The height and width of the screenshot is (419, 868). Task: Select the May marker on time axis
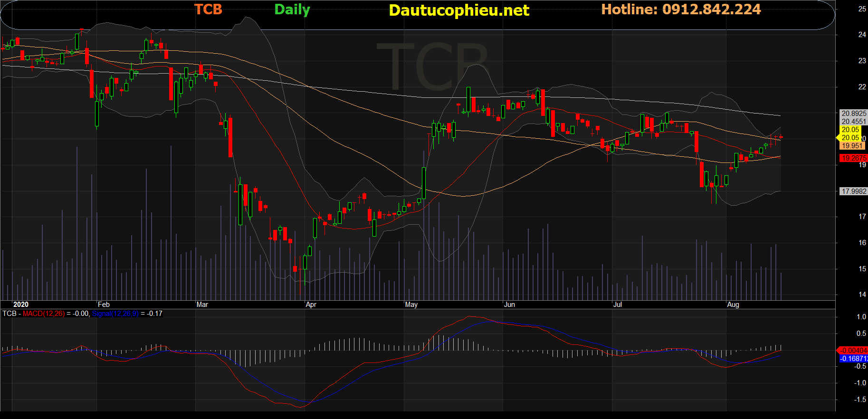pyautogui.click(x=411, y=305)
